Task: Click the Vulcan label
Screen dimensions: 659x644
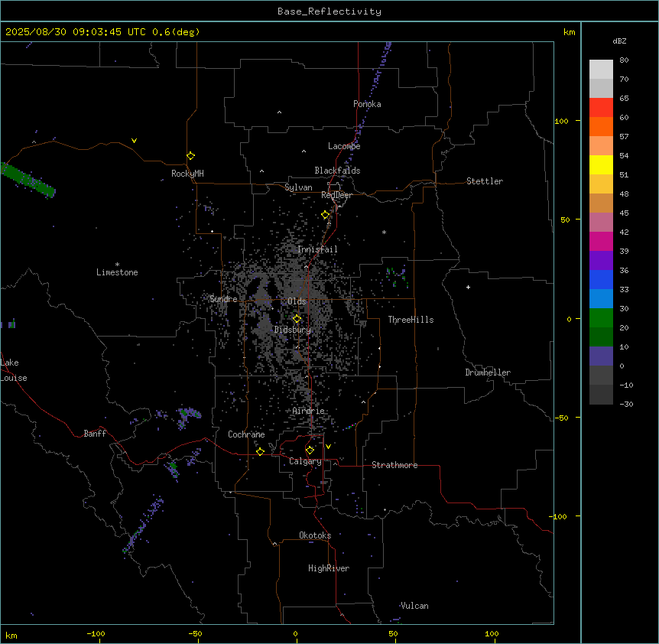Action: (x=414, y=606)
